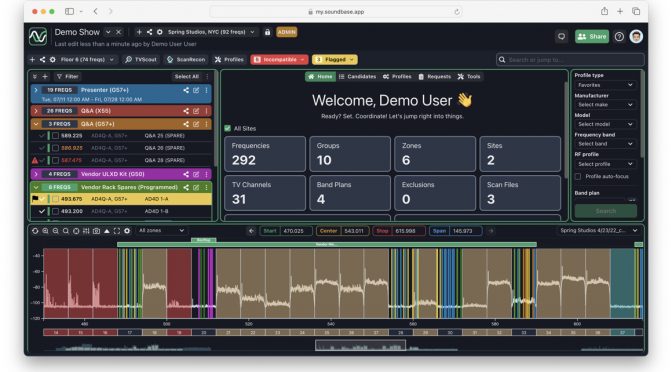
Task: Tick the checkbox for AD4D 1-A
Action: pos(55,199)
